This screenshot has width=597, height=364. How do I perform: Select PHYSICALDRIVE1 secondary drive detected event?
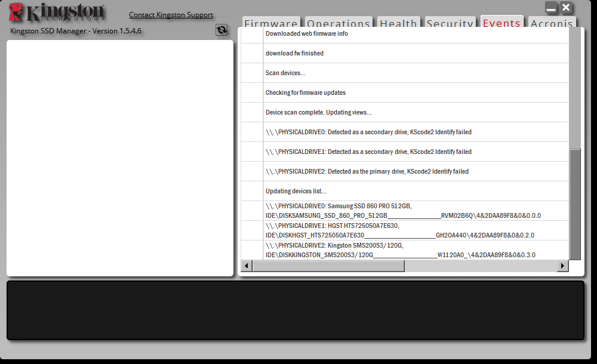click(x=405, y=152)
